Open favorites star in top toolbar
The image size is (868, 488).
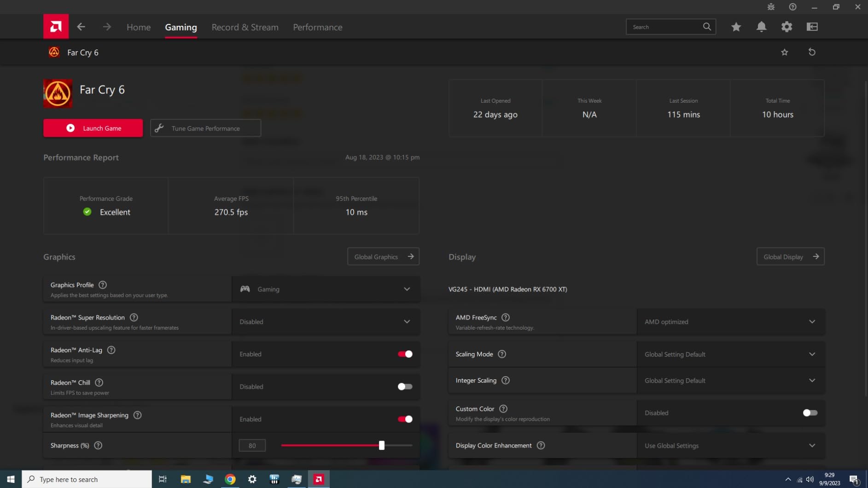tap(736, 27)
